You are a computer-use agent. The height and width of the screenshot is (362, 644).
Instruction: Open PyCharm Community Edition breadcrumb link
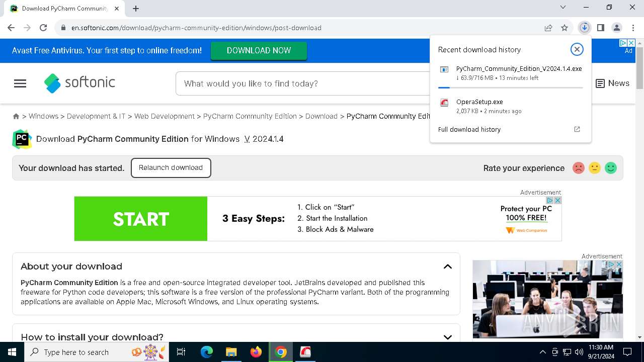pos(250,116)
